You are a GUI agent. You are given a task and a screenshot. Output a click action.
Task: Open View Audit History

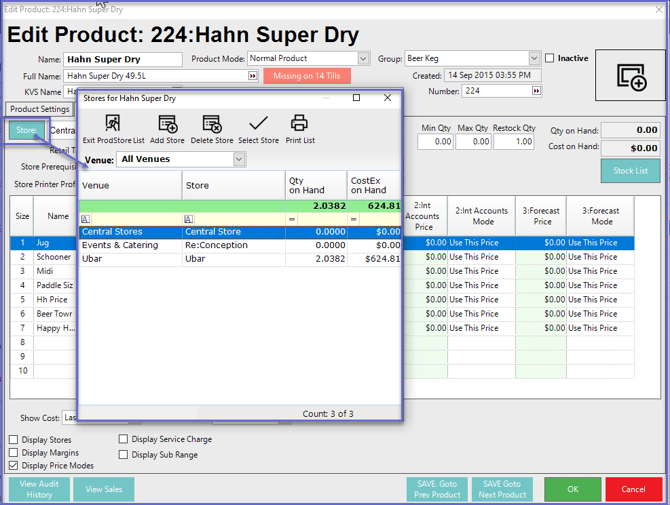39,489
